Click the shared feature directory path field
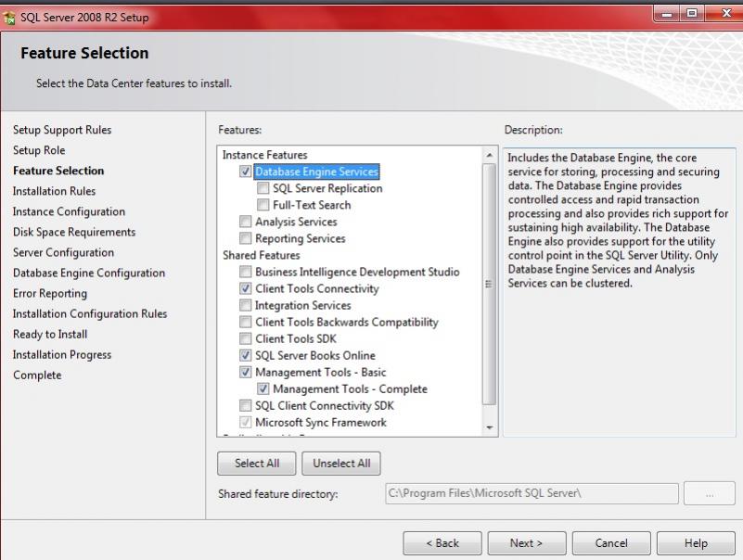The image size is (743, 560). click(x=532, y=493)
